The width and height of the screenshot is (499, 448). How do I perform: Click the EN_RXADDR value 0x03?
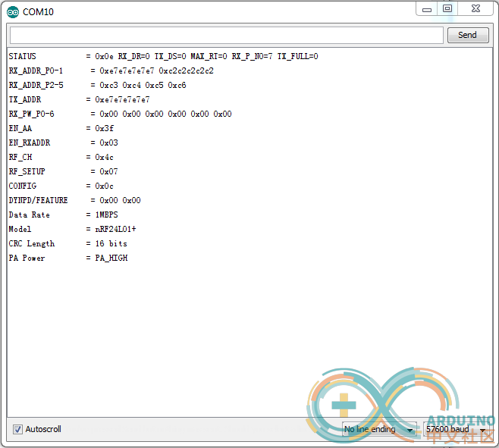108,143
